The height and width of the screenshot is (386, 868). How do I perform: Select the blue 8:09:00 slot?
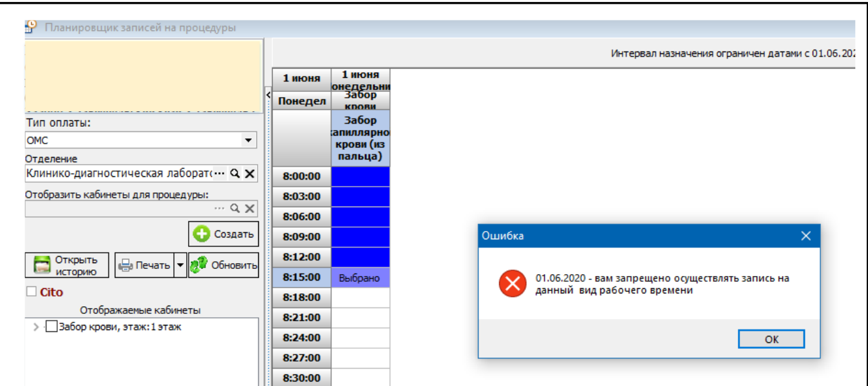361,237
